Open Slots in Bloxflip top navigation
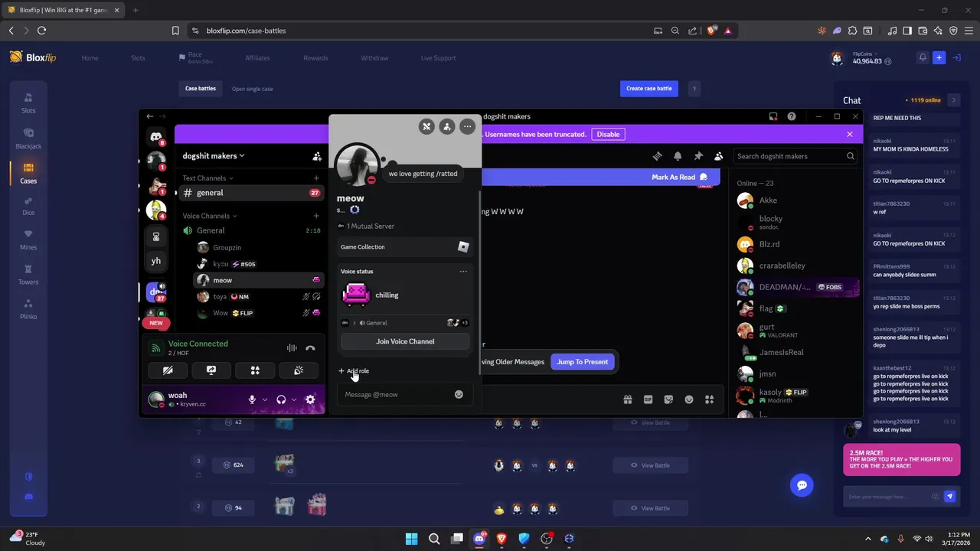This screenshot has height=551, width=980. 138,58
